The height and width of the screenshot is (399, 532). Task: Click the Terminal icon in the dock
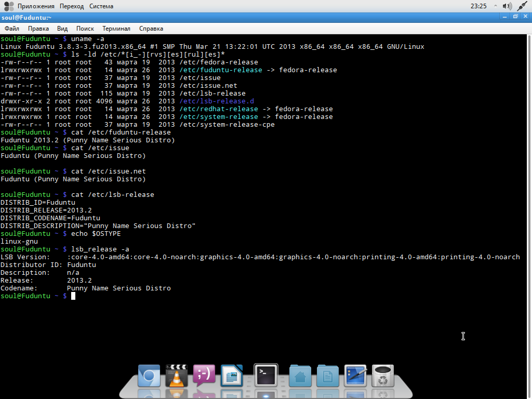click(265, 375)
